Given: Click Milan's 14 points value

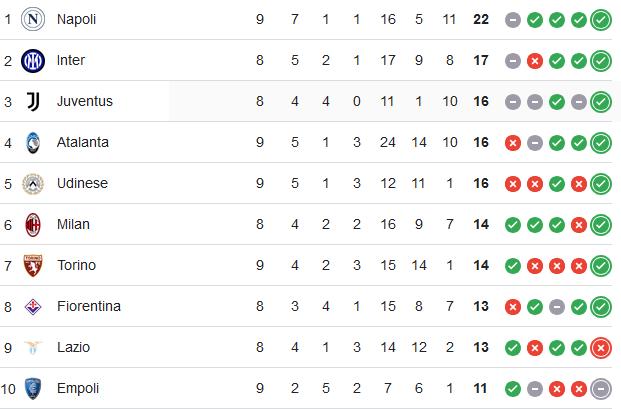Looking at the screenshot, I should [x=481, y=224].
